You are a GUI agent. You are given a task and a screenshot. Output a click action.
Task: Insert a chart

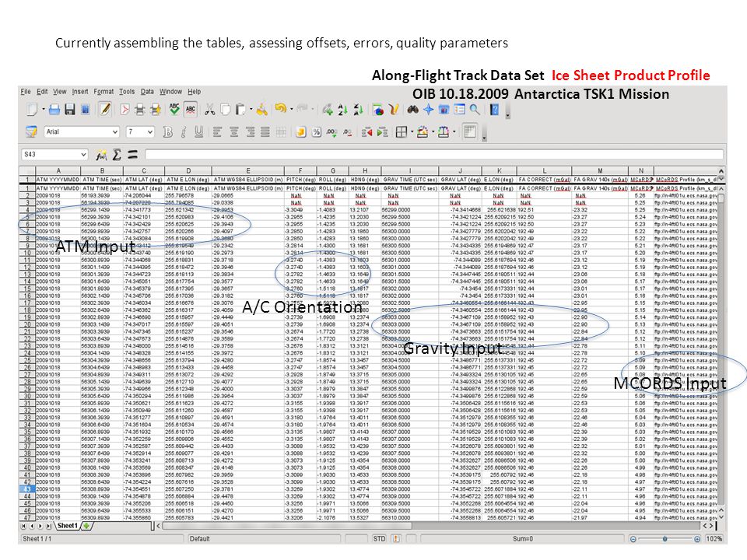[x=378, y=110]
